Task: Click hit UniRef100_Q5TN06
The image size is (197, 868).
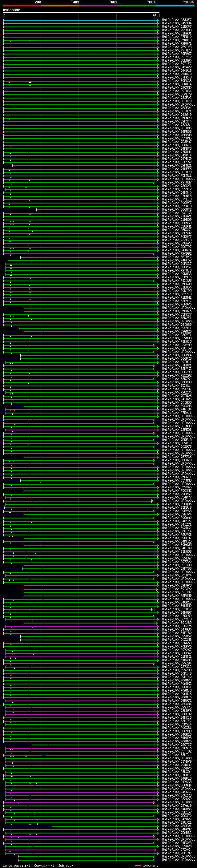Action: click(x=177, y=396)
